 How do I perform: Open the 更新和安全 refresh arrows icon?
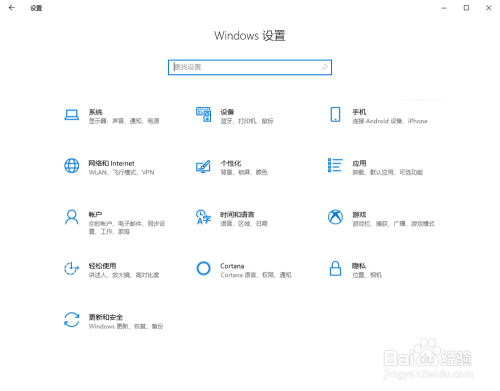[71, 320]
